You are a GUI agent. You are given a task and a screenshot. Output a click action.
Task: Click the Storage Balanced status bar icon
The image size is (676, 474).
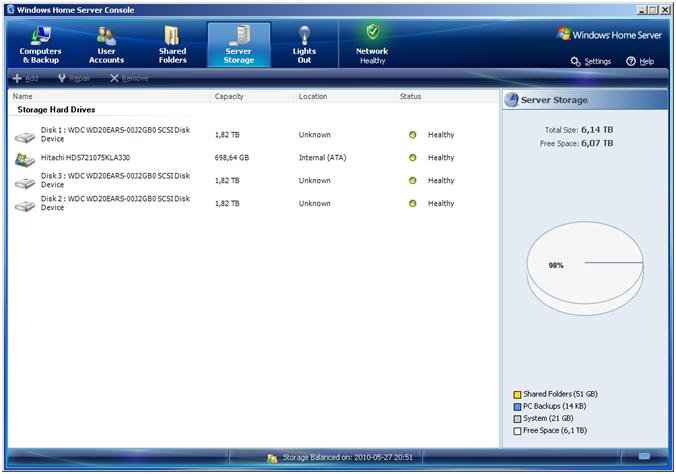(x=272, y=458)
